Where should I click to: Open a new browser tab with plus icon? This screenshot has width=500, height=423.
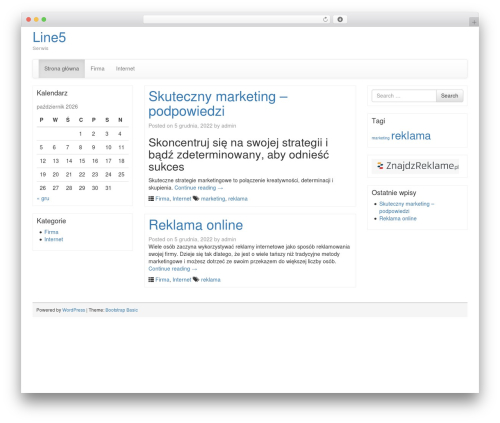pos(474,22)
